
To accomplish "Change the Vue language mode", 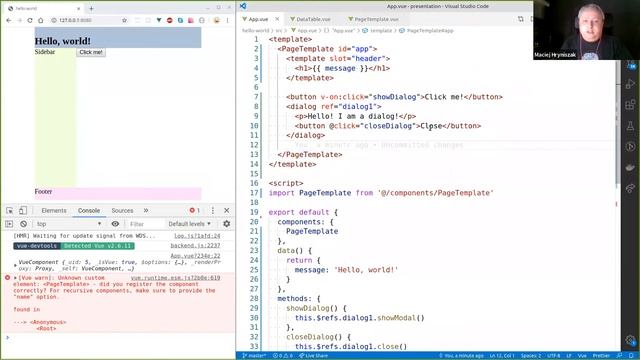I will pos(582,356).
